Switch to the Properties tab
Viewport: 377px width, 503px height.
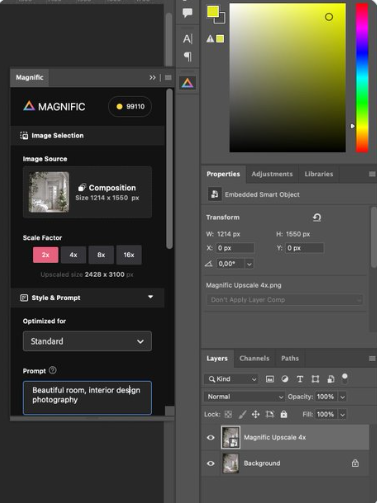(x=223, y=174)
